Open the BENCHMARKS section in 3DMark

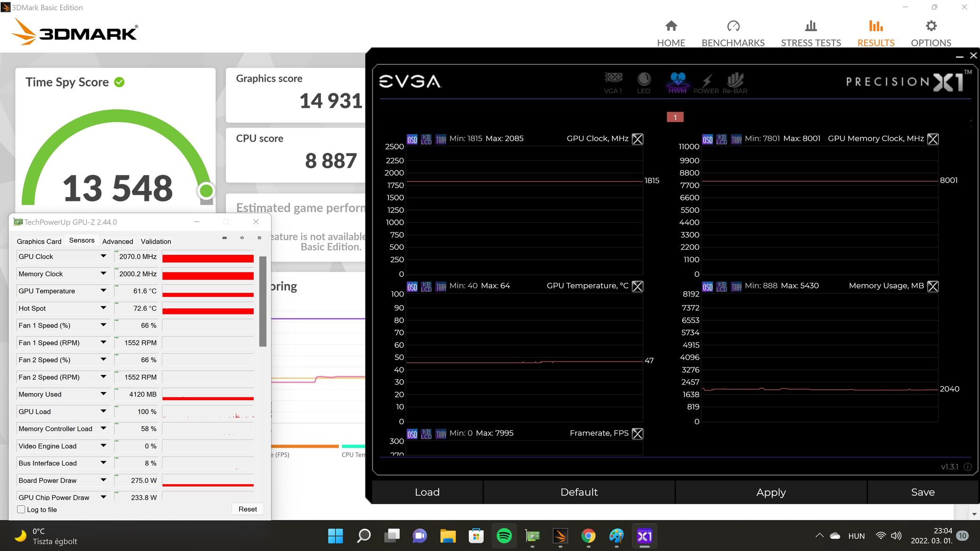733,33
